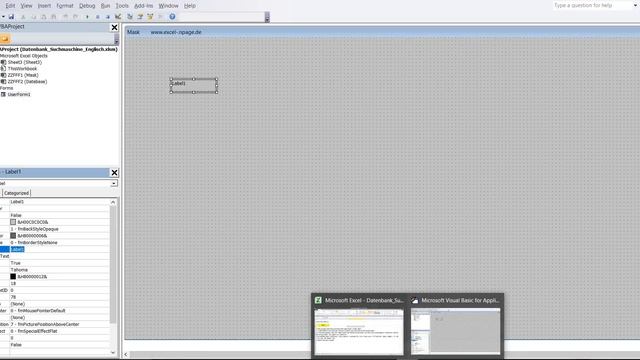Toggle Folders in the Project Explorer toolbar

click(5, 39)
